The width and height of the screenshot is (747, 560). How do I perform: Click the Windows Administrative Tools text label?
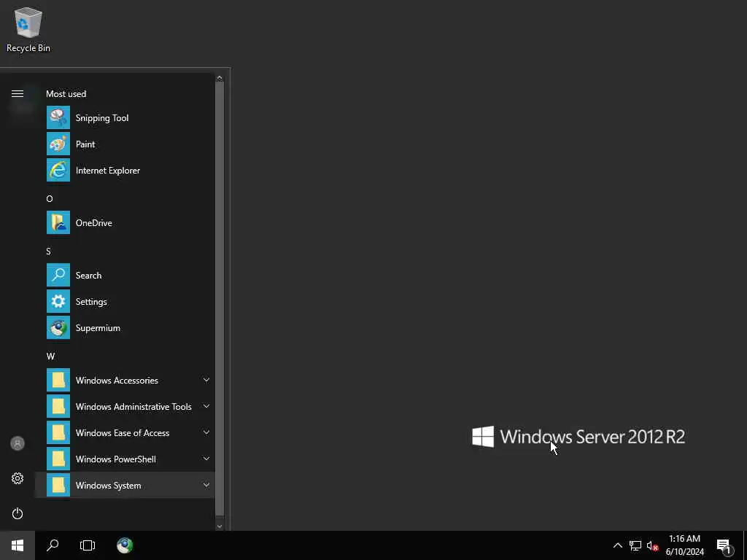point(133,407)
